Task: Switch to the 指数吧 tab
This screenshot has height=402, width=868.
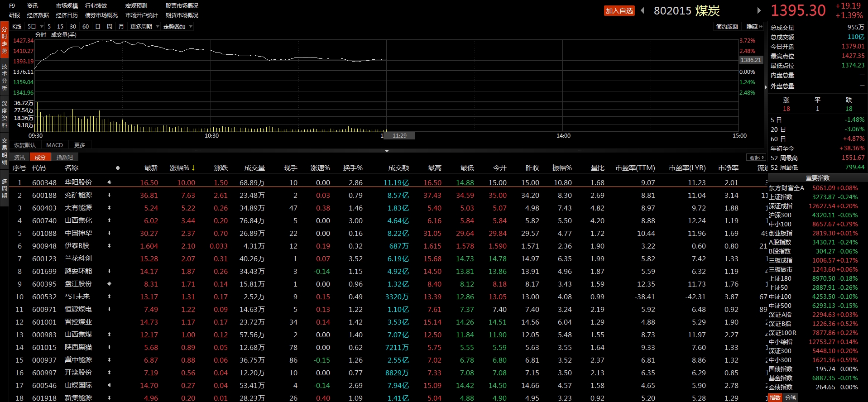Action: 64,157
